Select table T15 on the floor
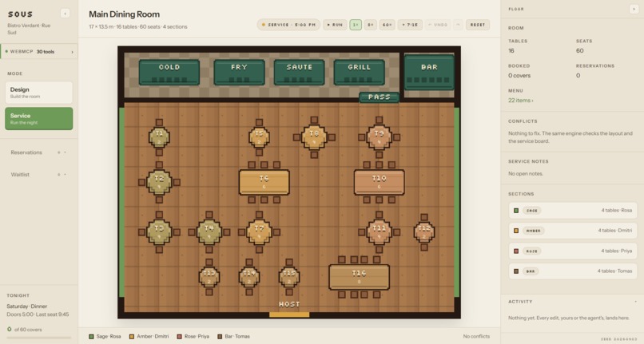This screenshot has width=644, height=344. click(x=289, y=277)
